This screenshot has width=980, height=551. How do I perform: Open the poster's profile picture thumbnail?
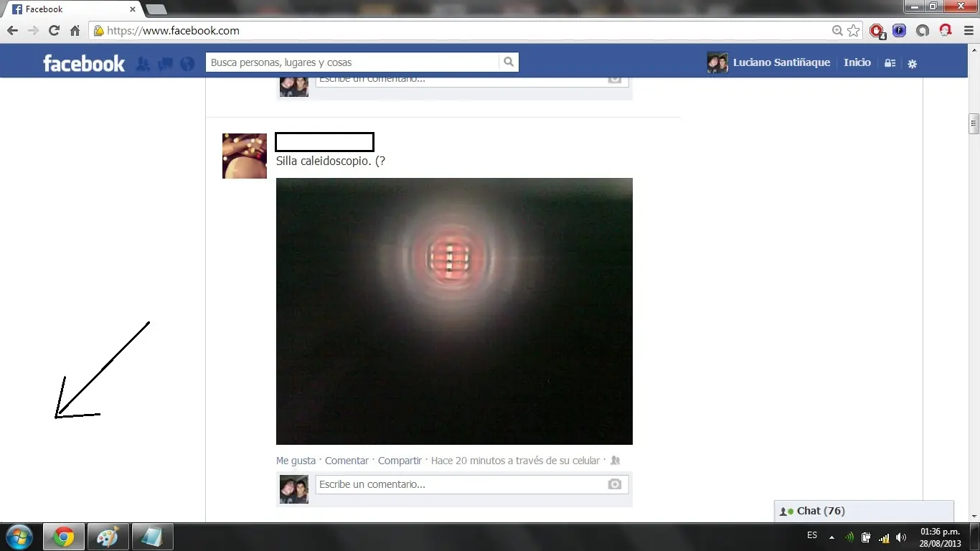pos(245,156)
